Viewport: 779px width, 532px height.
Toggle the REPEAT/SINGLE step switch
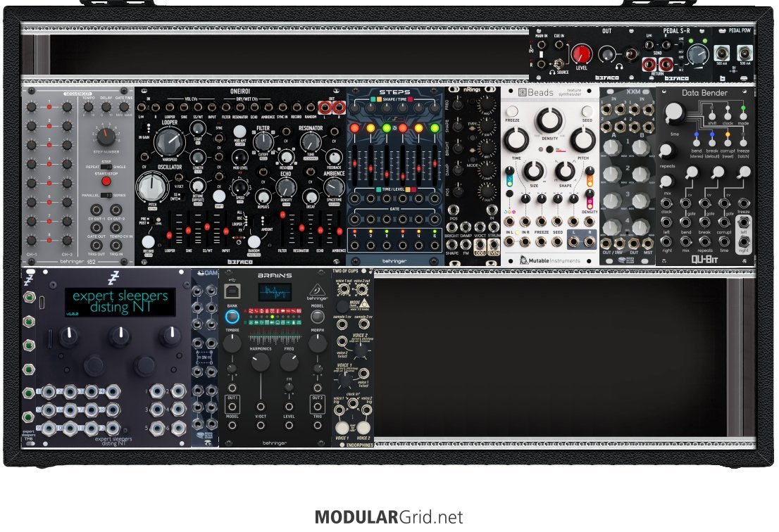pos(106,167)
